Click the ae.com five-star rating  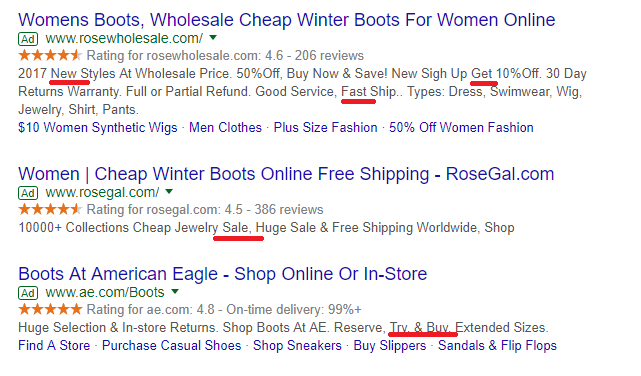pos(50,309)
